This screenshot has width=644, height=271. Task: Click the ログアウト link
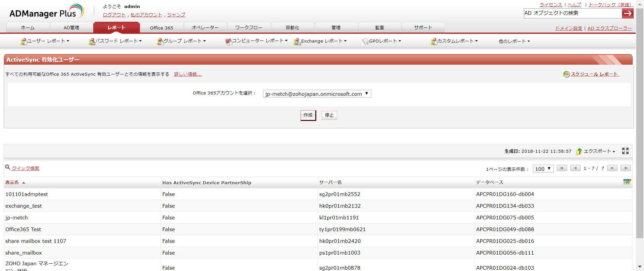coord(114,15)
